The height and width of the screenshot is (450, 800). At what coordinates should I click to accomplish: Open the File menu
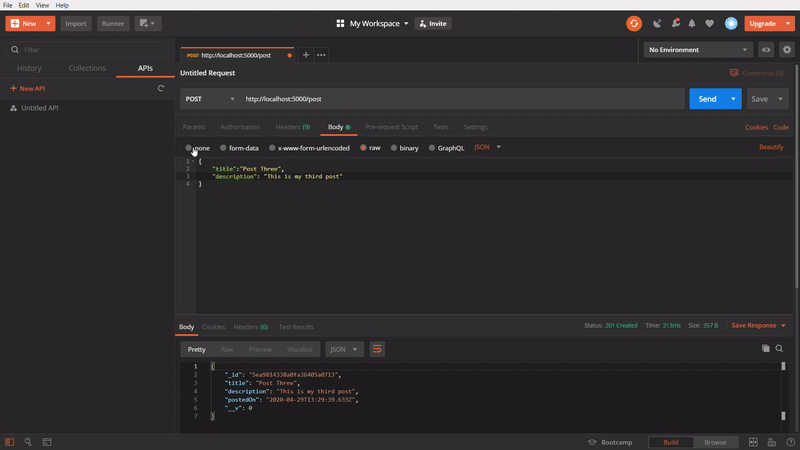tap(8, 5)
